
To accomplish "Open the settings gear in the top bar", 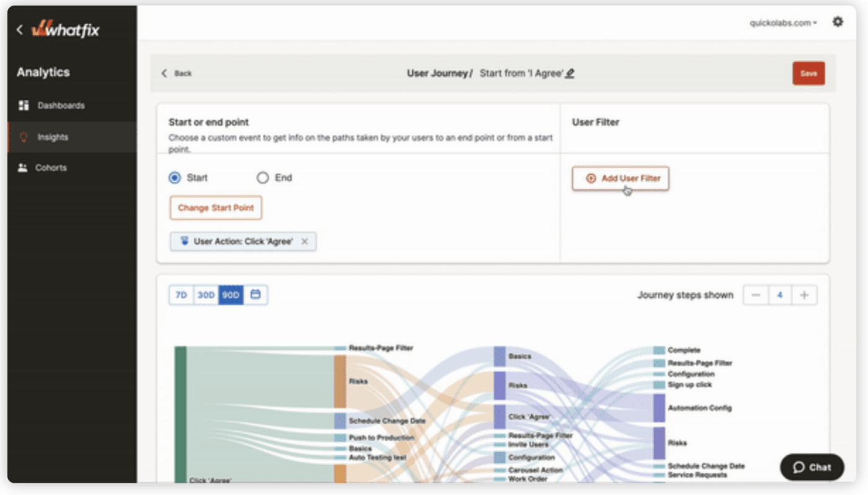I will click(838, 21).
